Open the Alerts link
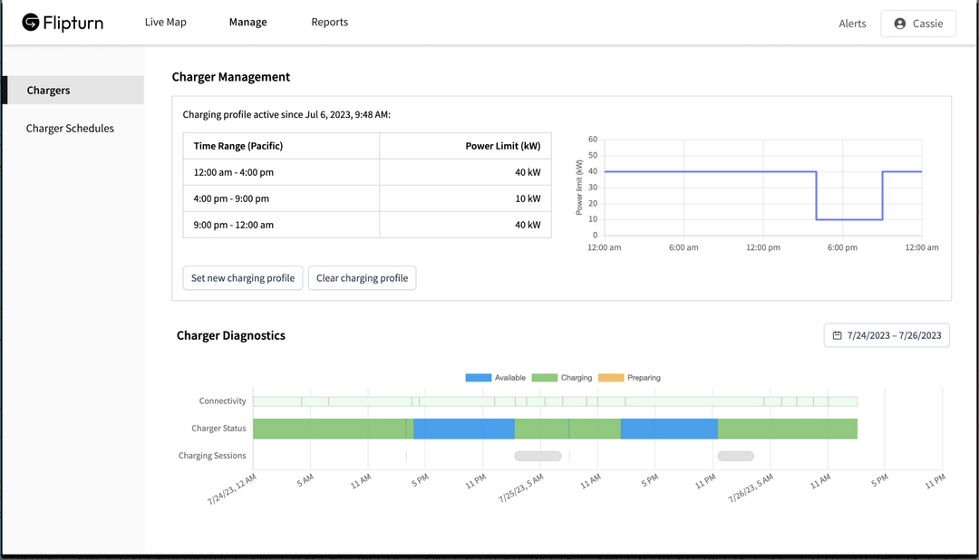979x560 pixels. coord(852,24)
